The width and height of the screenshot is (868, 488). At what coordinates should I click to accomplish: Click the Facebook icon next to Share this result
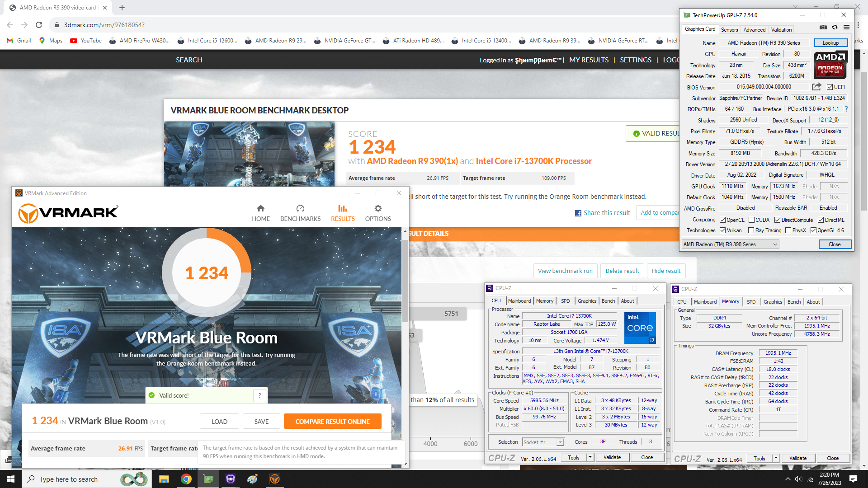(578, 213)
